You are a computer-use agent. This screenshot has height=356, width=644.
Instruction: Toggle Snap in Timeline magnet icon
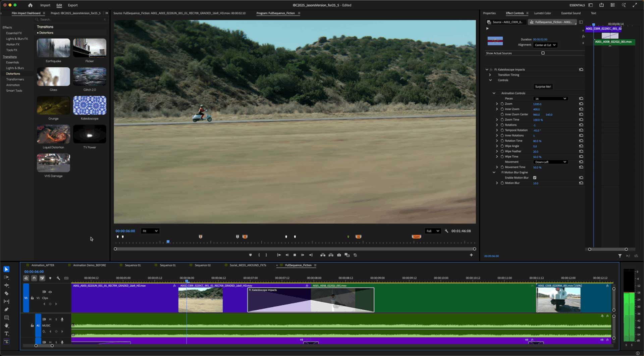point(34,278)
